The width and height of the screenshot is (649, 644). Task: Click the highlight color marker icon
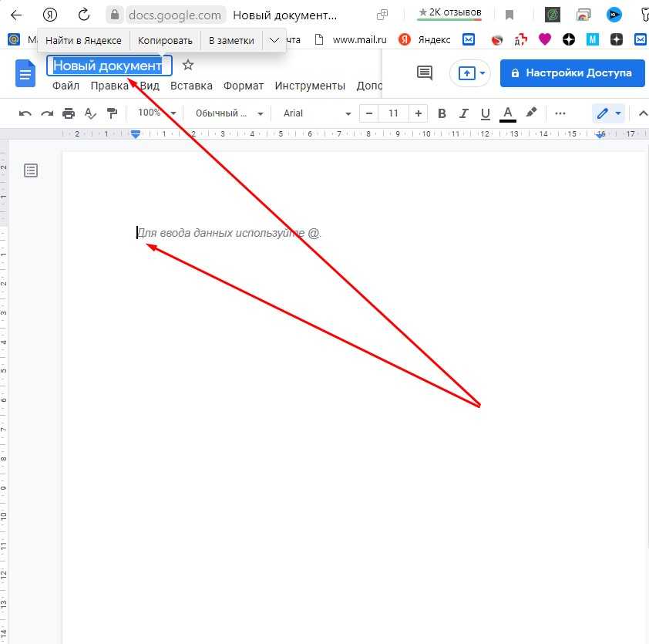tap(531, 113)
